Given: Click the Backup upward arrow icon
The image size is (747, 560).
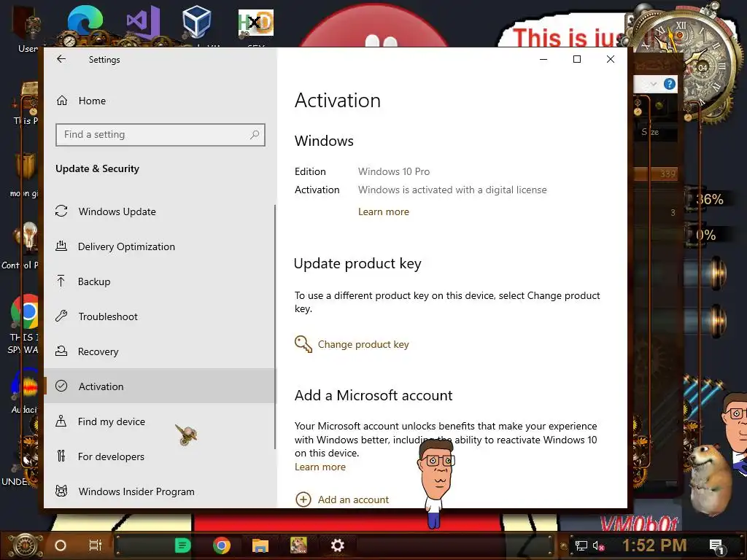Looking at the screenshot, I should click(61, 281).
